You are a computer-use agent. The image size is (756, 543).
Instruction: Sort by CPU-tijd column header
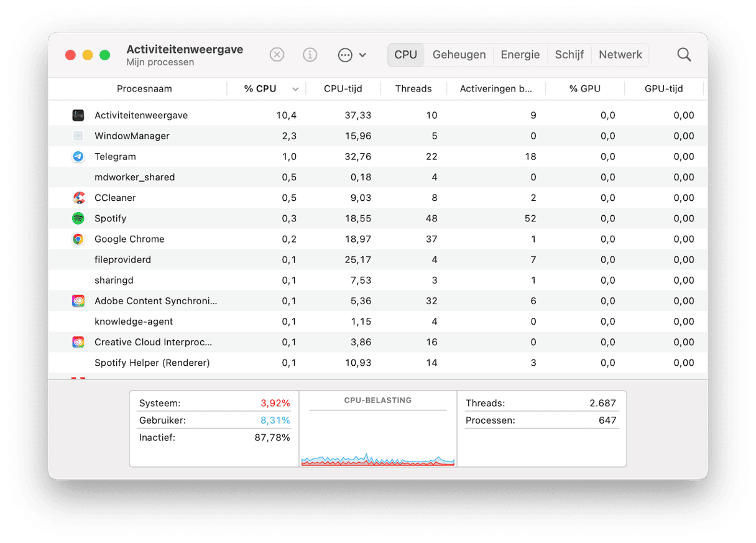tap(343, 89)
